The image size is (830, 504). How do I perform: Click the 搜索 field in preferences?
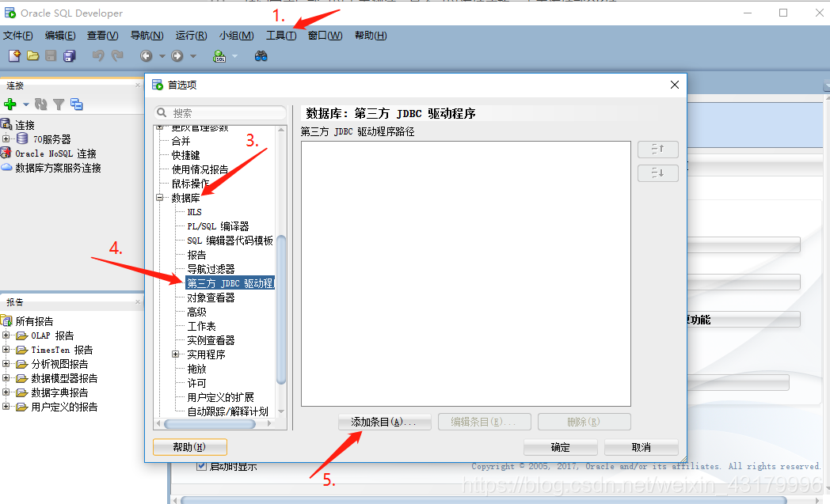[220, 113]
